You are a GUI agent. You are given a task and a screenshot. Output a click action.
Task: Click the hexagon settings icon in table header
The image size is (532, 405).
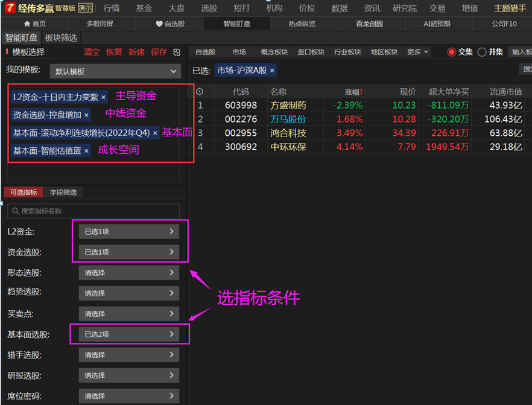click(x=200, y=92)
